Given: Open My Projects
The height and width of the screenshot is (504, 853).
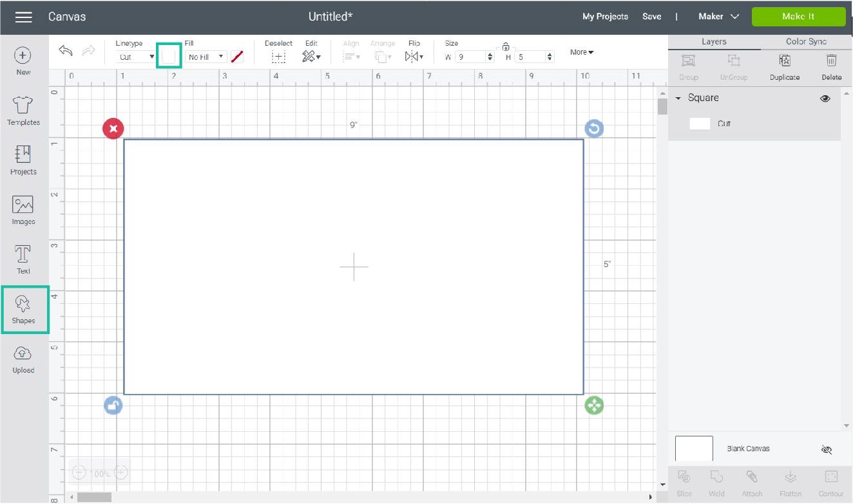Looking at the screenshot, I should (x=605, y=17).
